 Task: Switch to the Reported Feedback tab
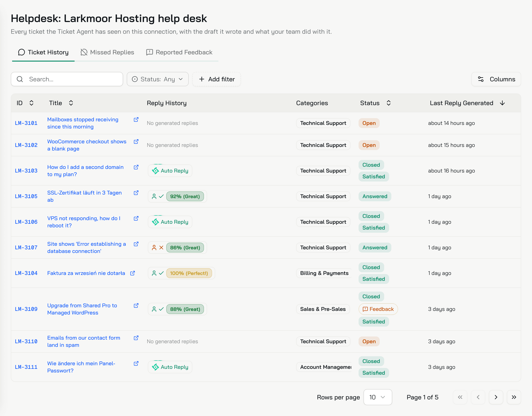(x=179, y=52)
